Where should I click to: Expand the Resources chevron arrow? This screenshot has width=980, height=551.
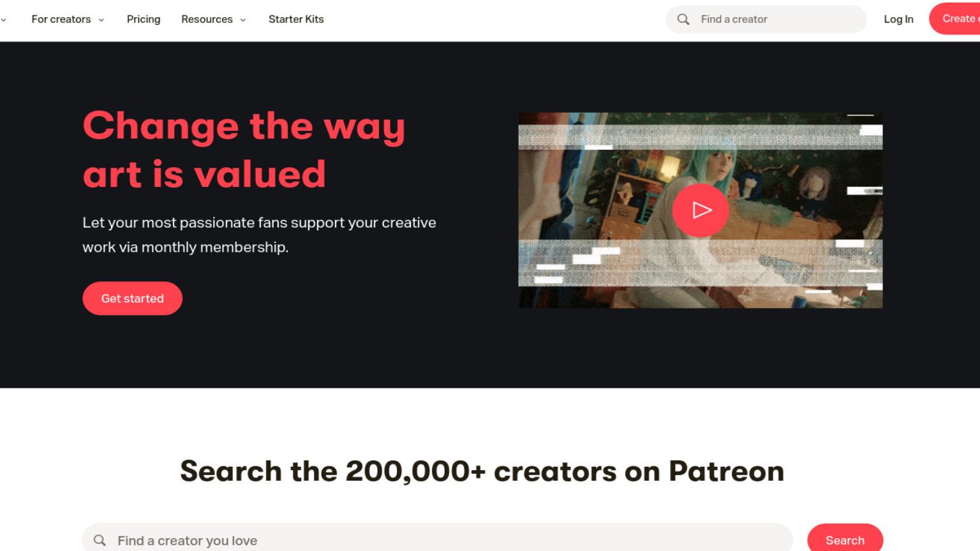(x=243, y=20)
